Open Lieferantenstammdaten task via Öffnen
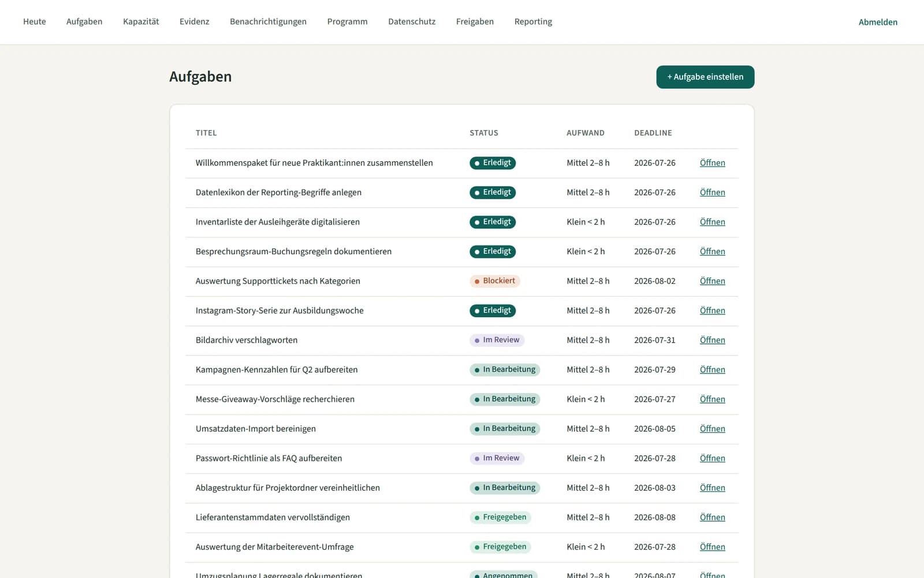 coord(713,517)
